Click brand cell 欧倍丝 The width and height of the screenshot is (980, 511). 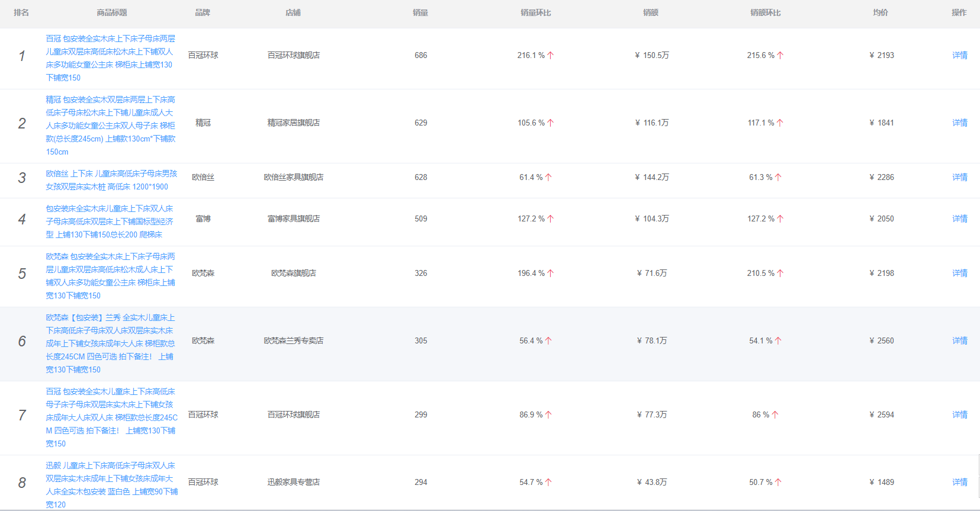[203, 177]
